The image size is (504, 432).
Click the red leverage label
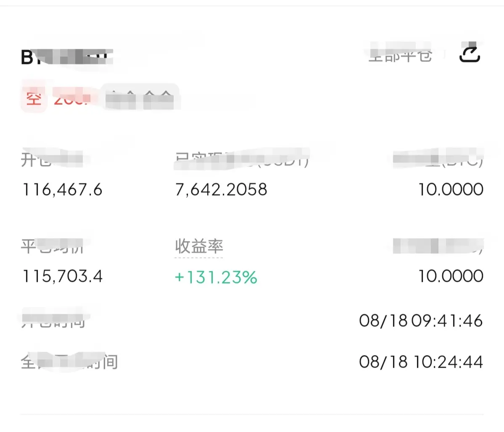(72, 98)
